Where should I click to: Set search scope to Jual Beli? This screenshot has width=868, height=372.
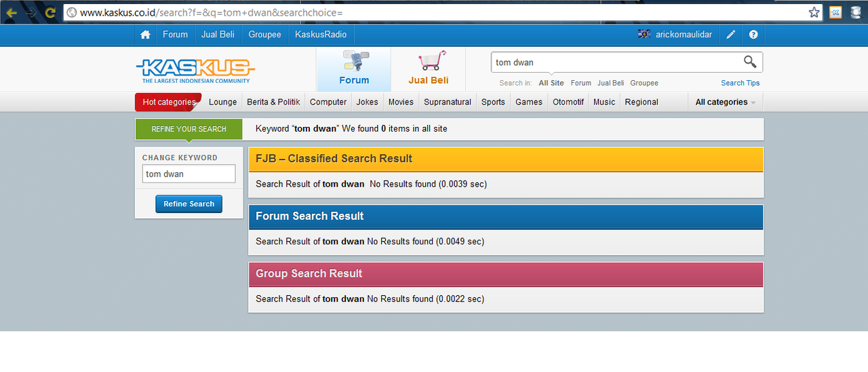pos(611,83)
